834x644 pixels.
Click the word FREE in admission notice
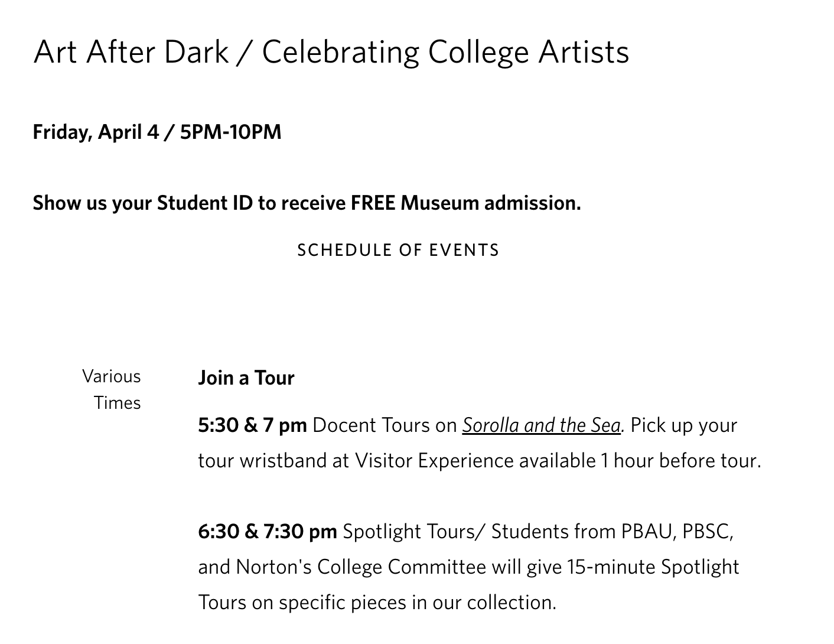(373, 203)
